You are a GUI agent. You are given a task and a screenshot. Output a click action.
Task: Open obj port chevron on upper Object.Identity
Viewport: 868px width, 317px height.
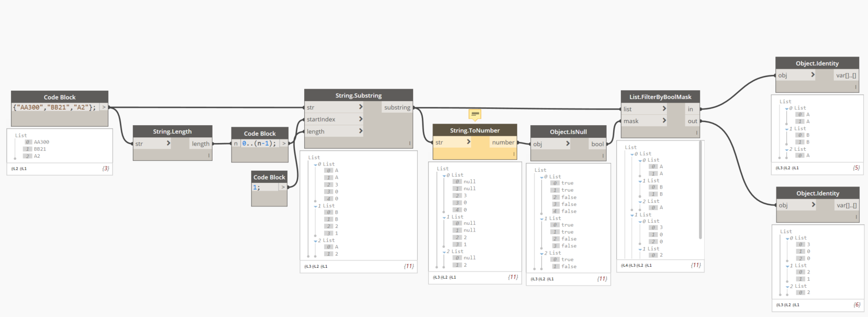point(813,75)
